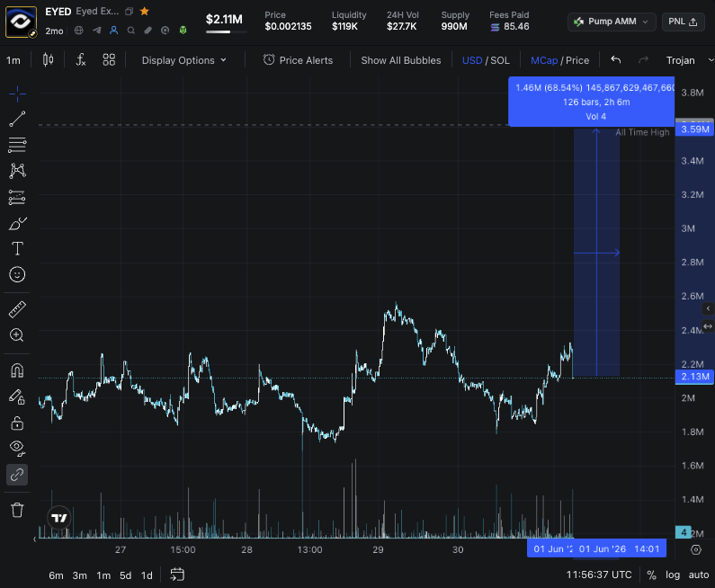The image size is (715, 588).
Task: Switch chart to MCap view
Action: tap(544, 60)
